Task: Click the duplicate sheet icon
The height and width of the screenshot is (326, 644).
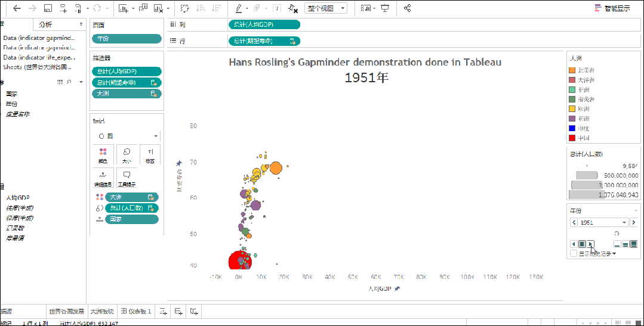Action: tap(143, 8)
